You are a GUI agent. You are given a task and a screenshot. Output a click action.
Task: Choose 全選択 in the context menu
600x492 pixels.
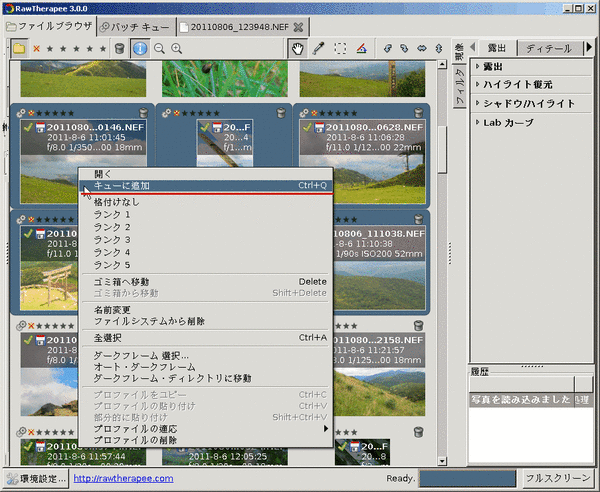[206, 338]
